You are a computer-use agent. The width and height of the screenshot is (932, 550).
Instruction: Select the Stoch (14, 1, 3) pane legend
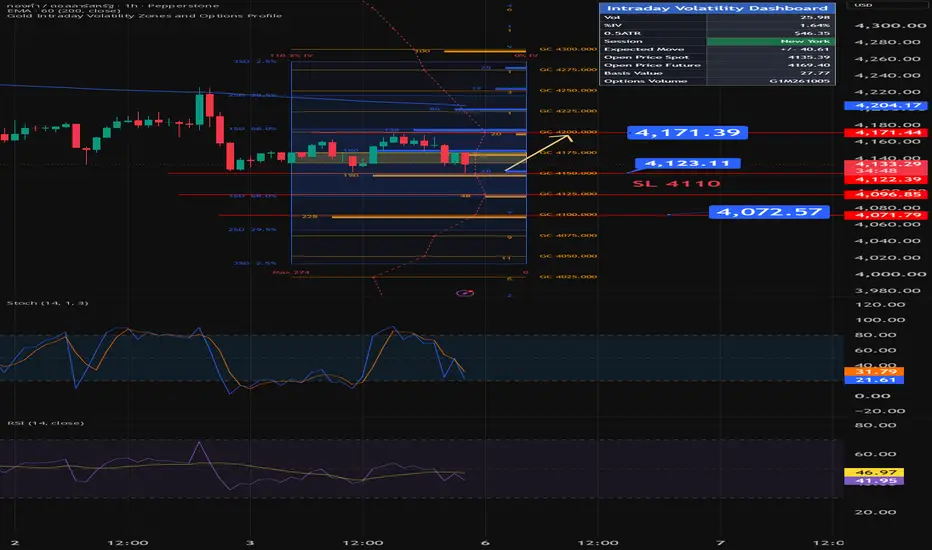point(48,303)
